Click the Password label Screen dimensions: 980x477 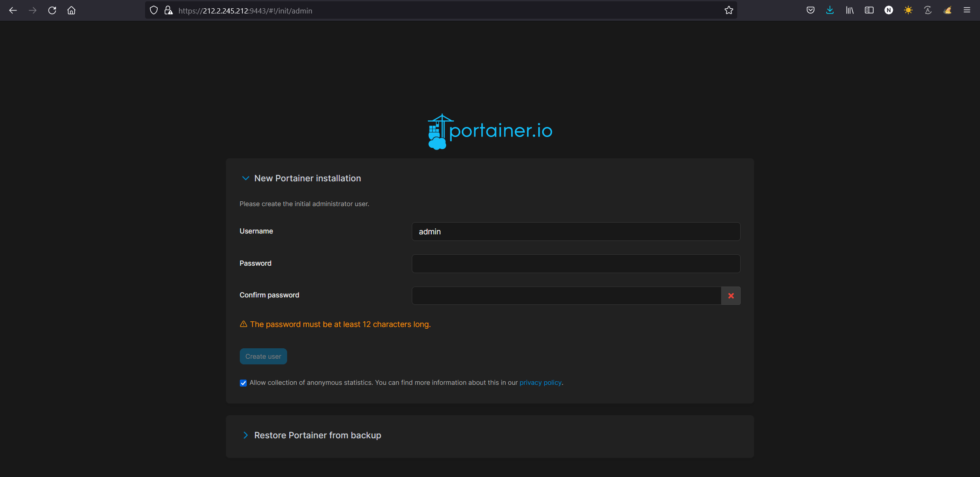(255, 264)
